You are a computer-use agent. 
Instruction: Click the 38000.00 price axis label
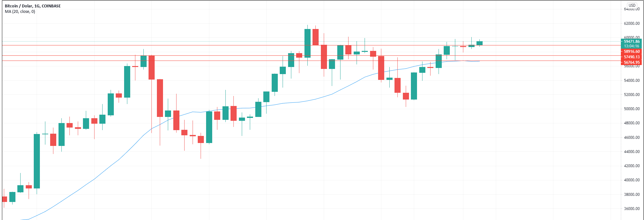[x=631, y=195]
